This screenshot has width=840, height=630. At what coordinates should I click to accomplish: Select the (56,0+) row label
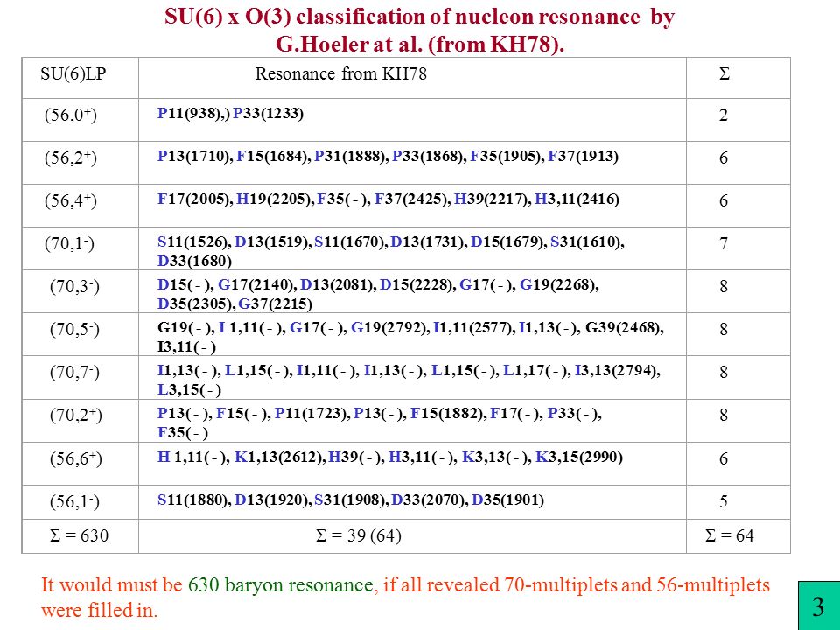70,115
